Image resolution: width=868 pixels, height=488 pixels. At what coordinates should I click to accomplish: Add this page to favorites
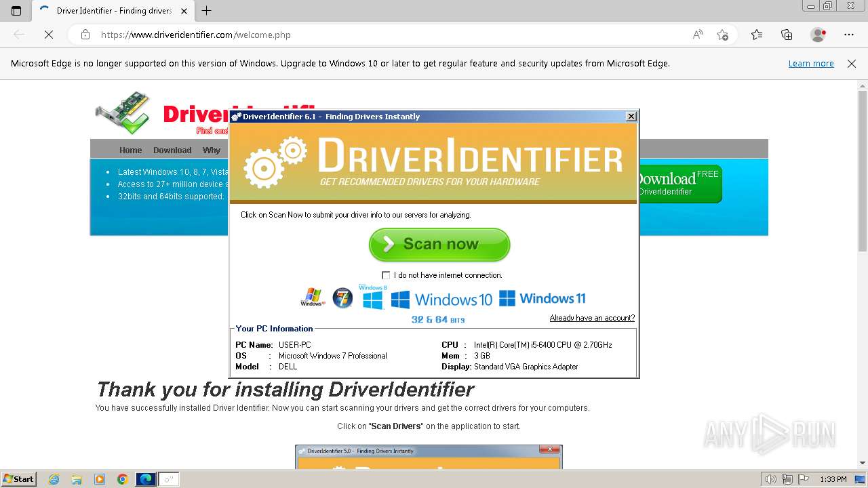(x=722, y=35)
